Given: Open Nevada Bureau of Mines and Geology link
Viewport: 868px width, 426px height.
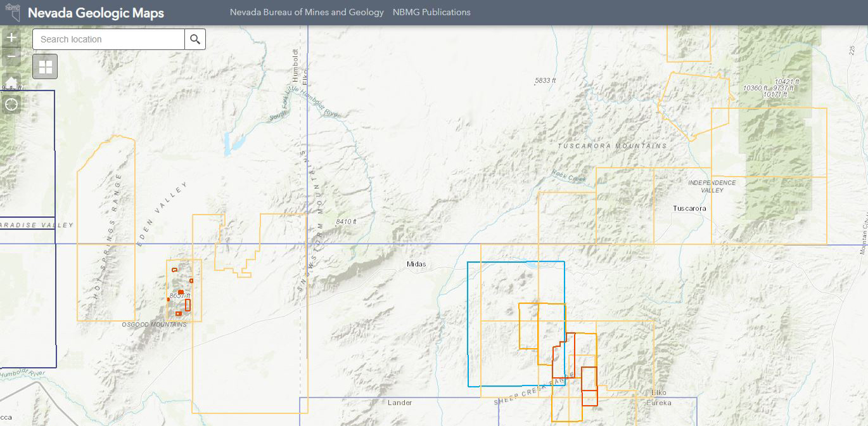Looking at the screenshot, I should pyautogui.click(x=307, y=12).
